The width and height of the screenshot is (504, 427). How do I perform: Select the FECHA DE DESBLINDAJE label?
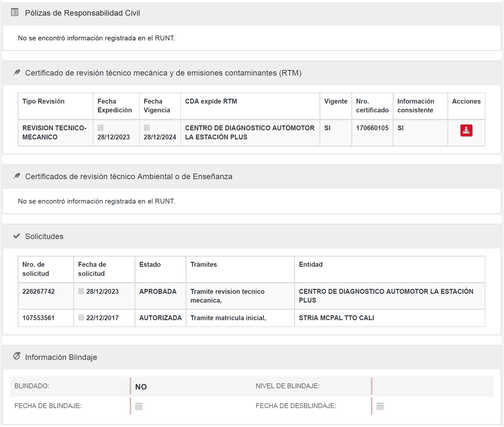click(296, 406)
